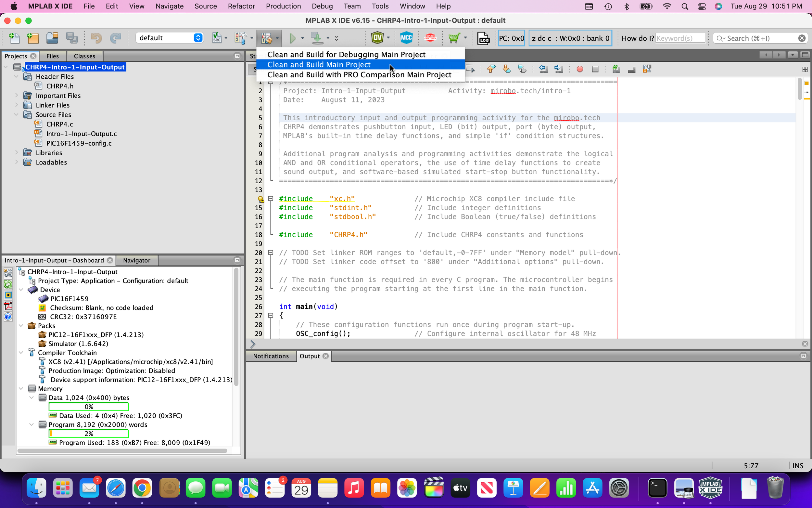Image resolution: width=812 pixels, height=508 pixels.
Task: Start macro recording with red circle
Action: pos(580,69)
